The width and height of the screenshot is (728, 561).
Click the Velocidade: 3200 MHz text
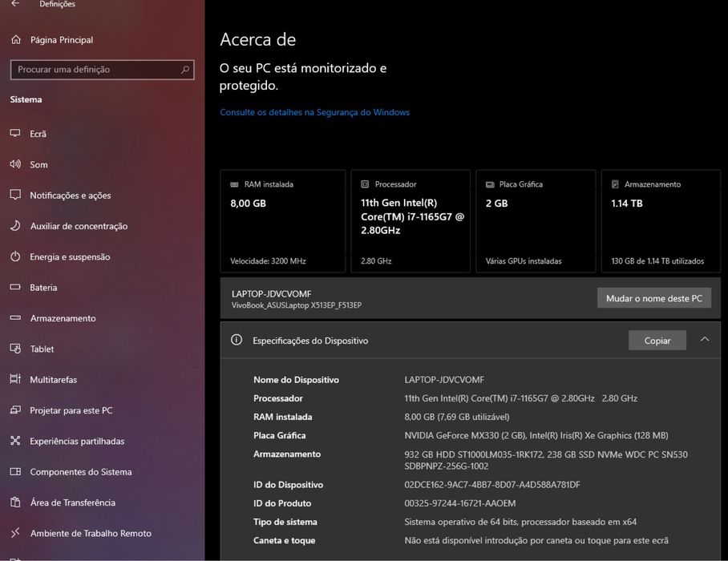tap(268, 260)
